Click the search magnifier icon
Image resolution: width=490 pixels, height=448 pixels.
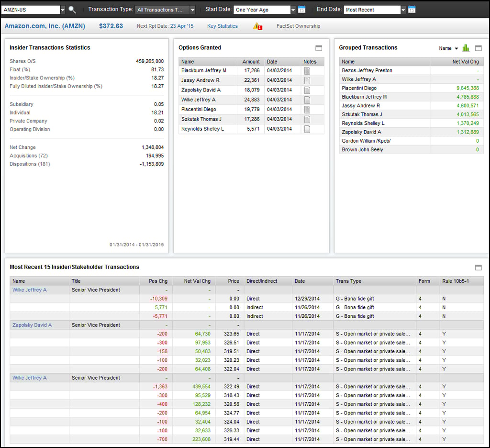72,10
